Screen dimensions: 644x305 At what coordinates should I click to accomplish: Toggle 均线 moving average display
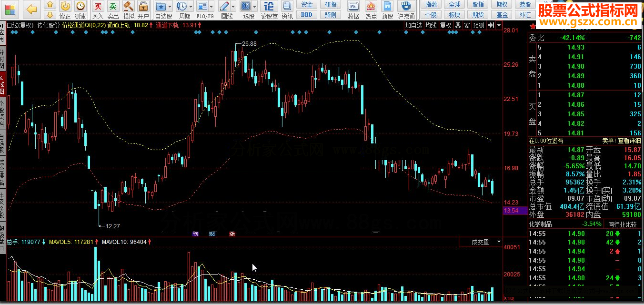(431, 25)
